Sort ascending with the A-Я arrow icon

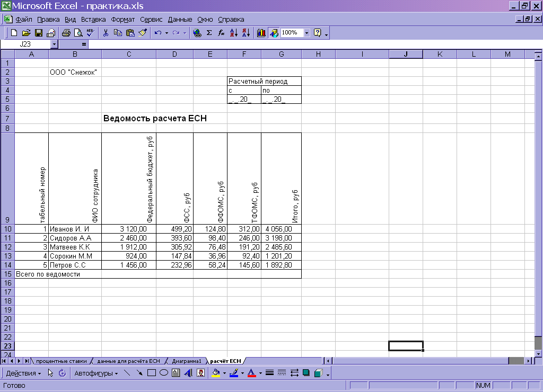click(x=234, y=33)
